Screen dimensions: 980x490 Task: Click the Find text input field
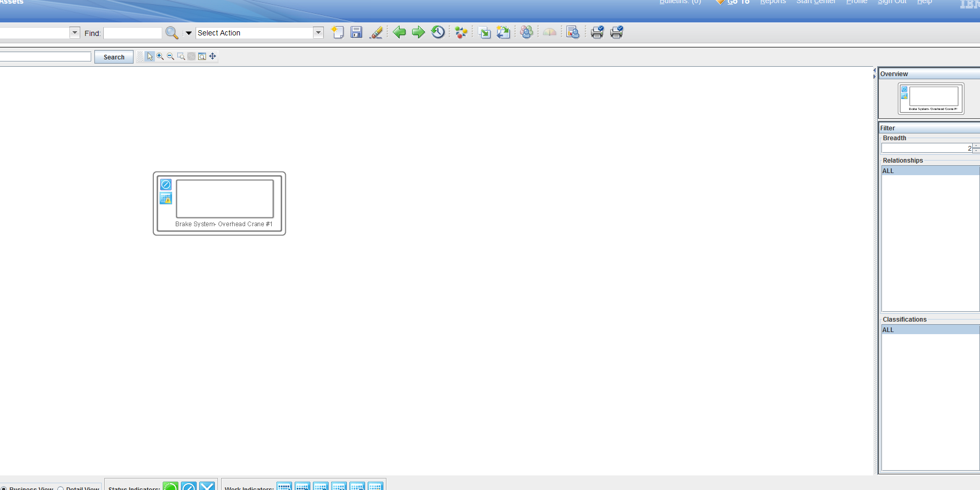tap(132, 33)
